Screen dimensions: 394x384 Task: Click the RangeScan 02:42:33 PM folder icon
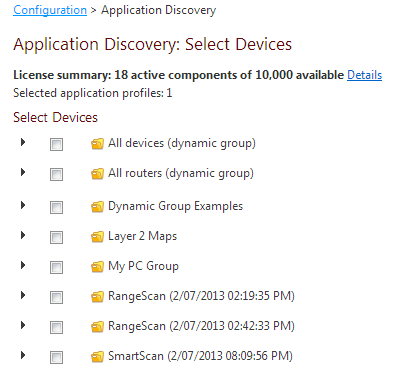click(97, 327)
